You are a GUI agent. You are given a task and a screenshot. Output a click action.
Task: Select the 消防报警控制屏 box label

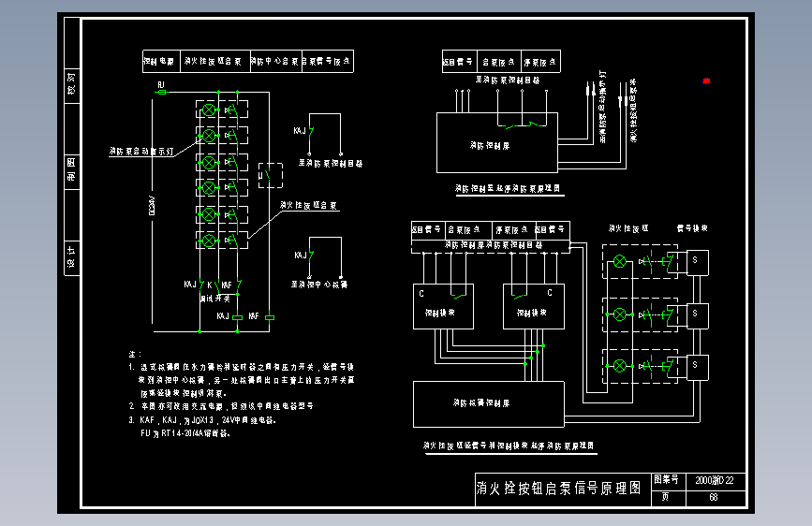click(481, 402)
